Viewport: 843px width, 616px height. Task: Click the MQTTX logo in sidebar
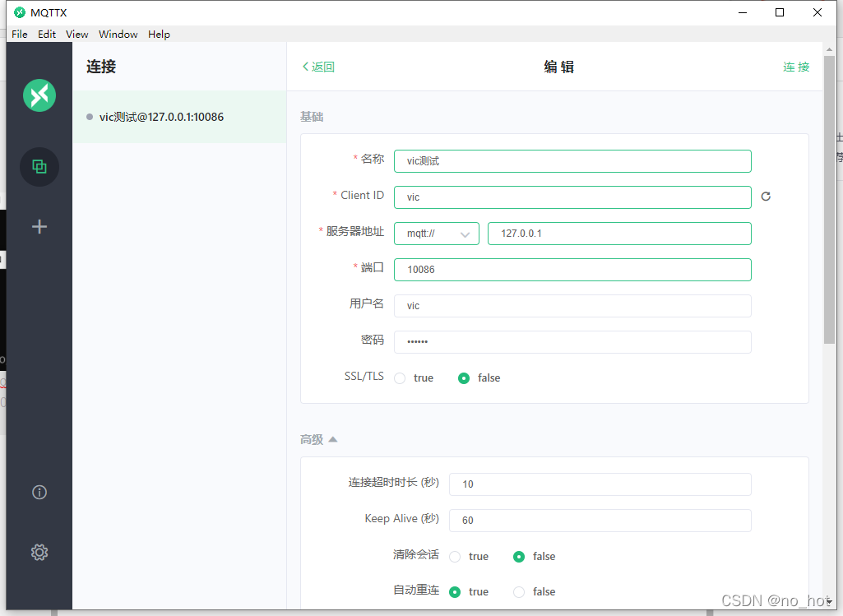pos(39,95)
